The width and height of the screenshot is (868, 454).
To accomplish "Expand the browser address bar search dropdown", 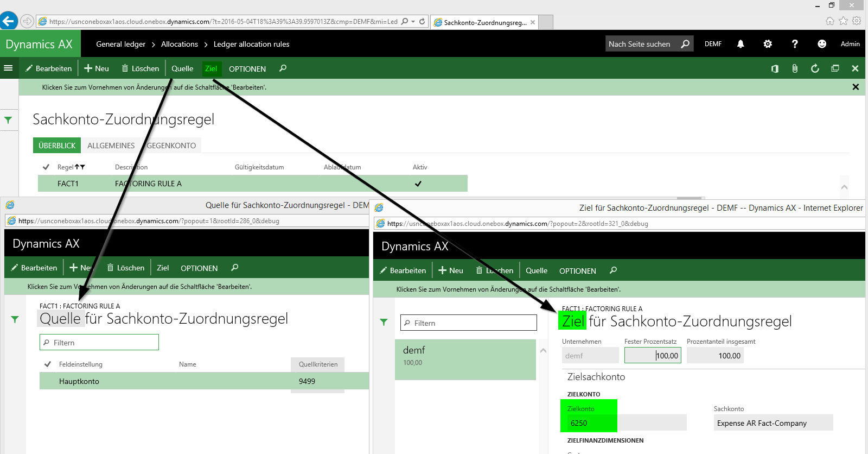I will pyautogui.click(x=413, y=22).
